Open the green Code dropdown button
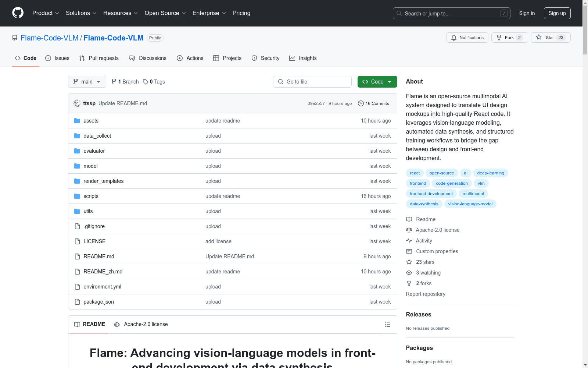 pyautogui.click(x=377, y=82)
